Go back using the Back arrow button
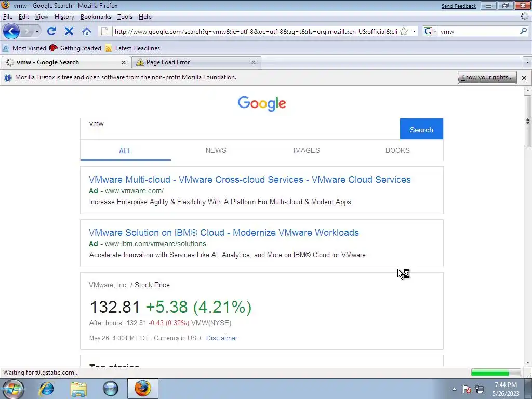Screen dimensions: 532x399 coord(11,32)
